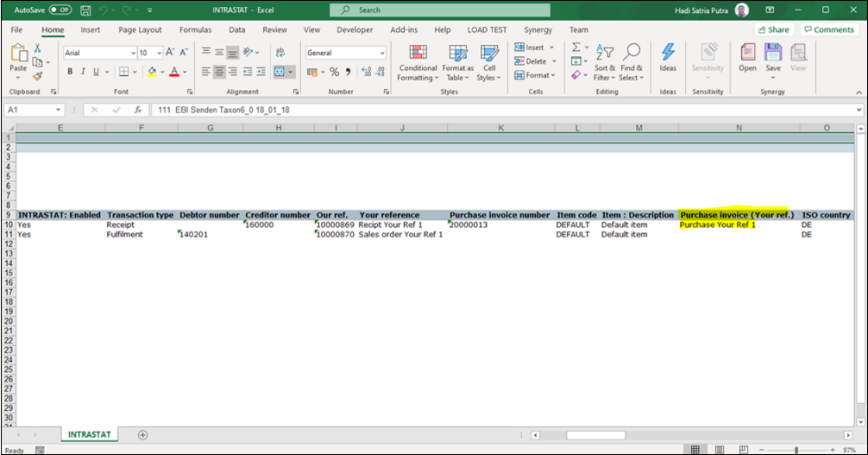
Task: Select the INTRASTAT sheet tab
Action: (89, 434)
